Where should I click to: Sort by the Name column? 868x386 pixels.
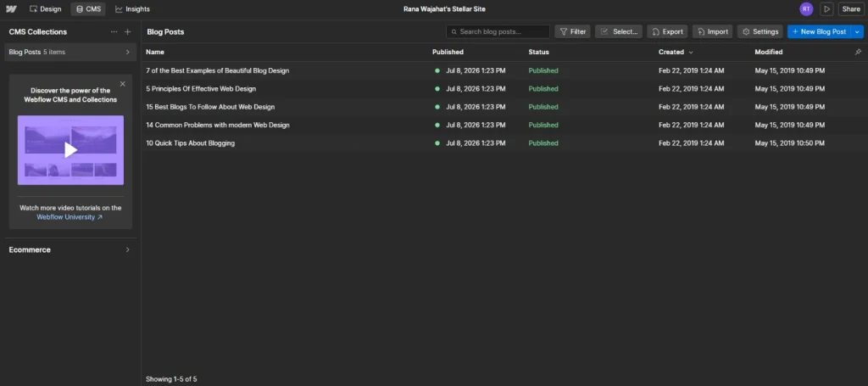coord(155,52)
